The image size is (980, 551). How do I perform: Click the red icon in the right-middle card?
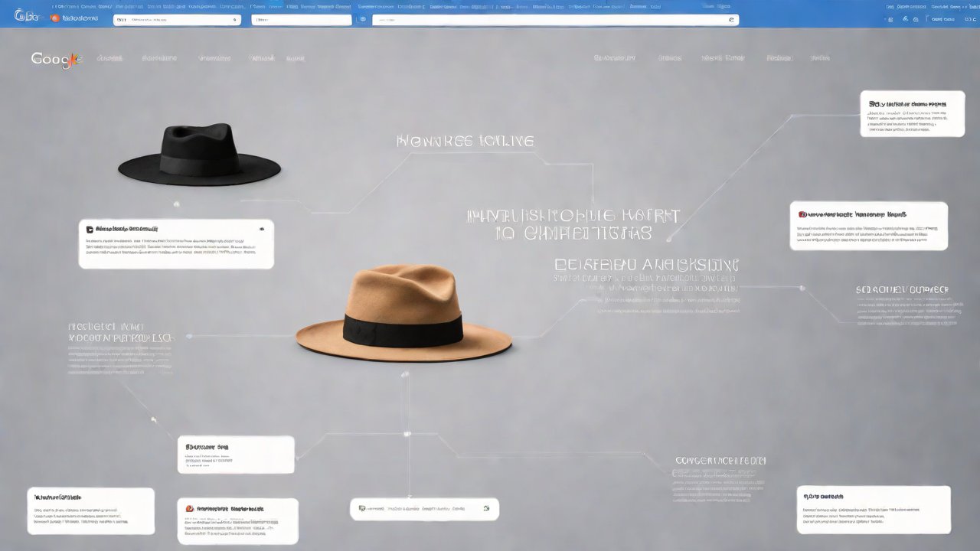point(802,215)
